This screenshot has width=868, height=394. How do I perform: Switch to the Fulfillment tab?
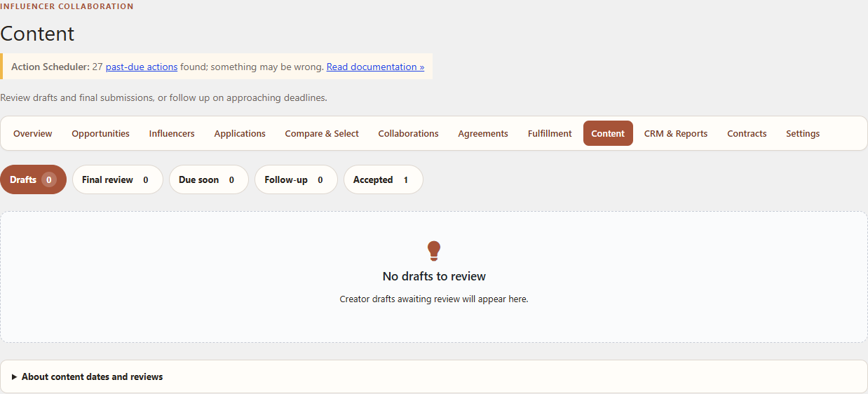(x=550, y=133)
